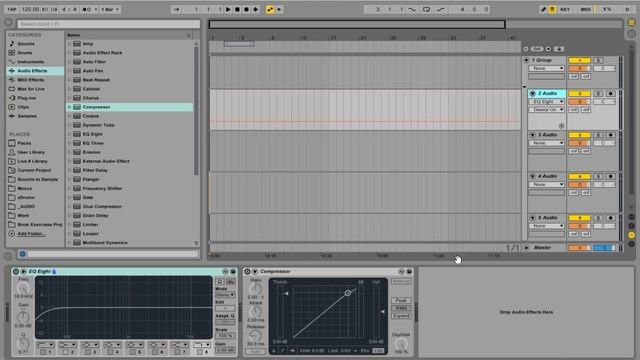
Task: Click EQ Eight hot-swap preset icon
Action: pos(225,271)
